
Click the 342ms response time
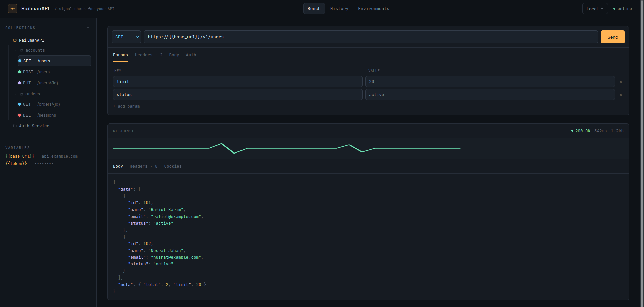click(600, 131)
